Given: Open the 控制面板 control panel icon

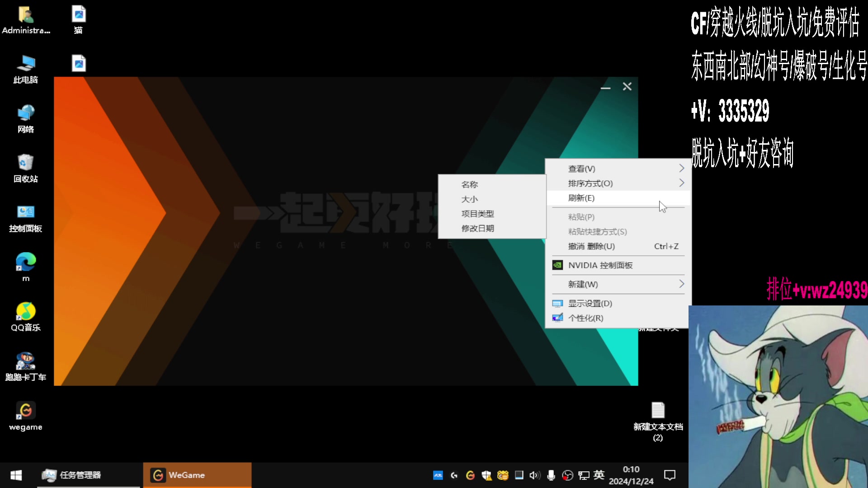Looking at the screenshot, I should coord(26,219).
